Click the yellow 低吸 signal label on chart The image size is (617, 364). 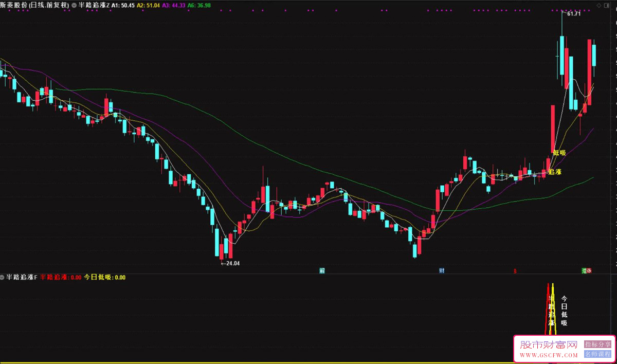(x=559, y=153)
